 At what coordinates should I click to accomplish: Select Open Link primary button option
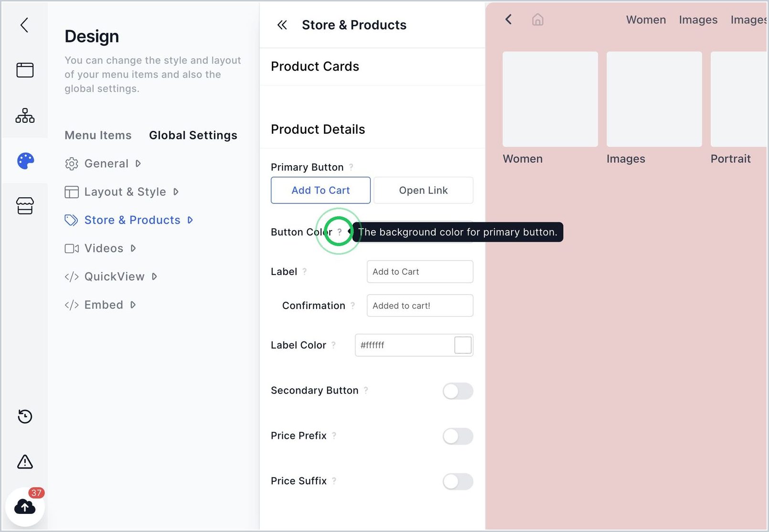423,190
